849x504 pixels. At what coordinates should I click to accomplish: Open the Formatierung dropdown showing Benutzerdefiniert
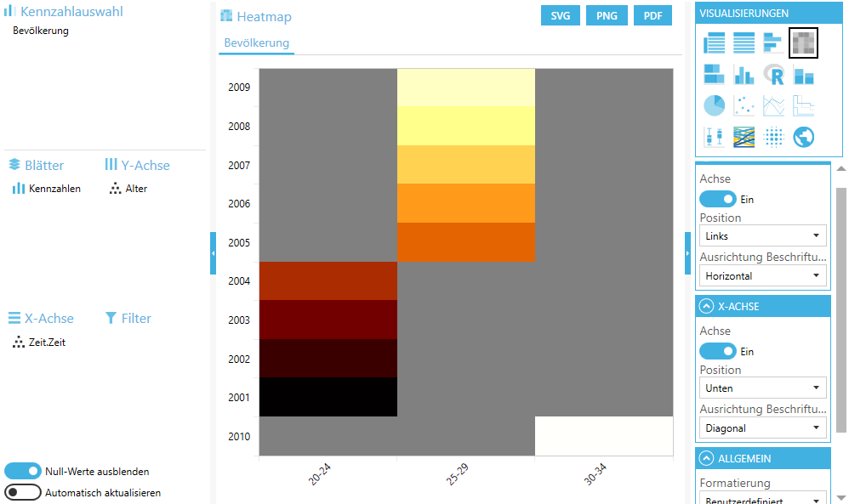tap(762, 500)
